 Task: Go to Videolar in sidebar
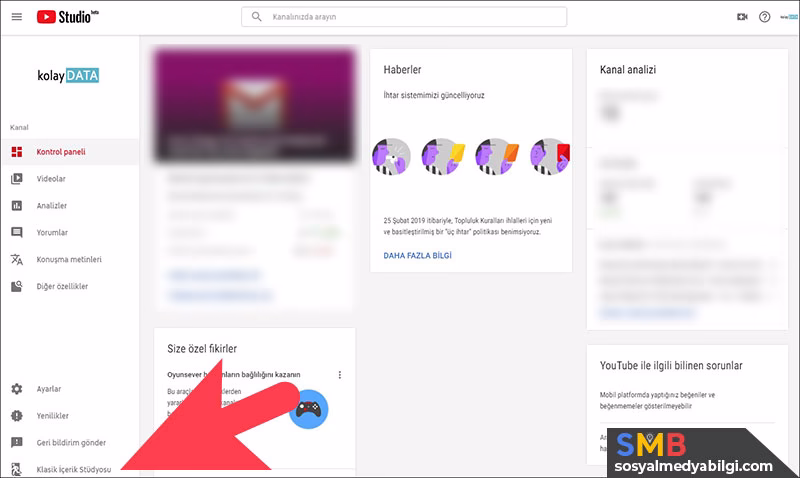click(x=51, y=179)
